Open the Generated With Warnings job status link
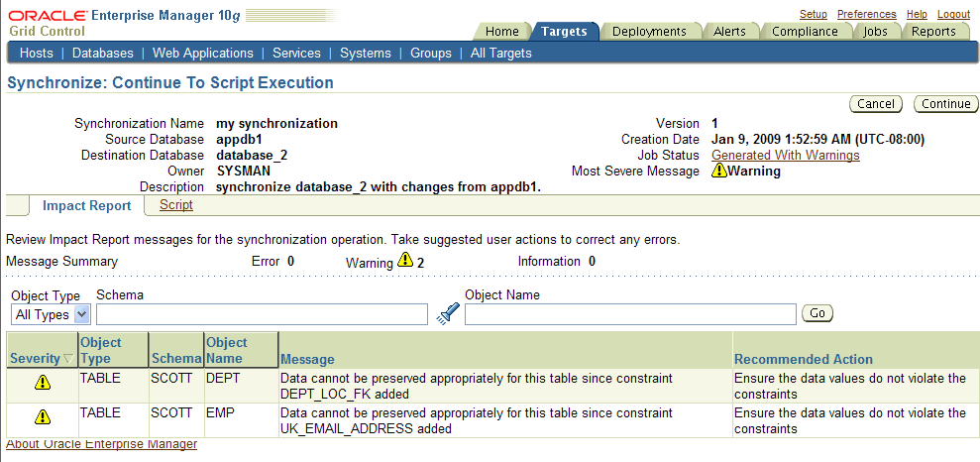 pos(786,155)
